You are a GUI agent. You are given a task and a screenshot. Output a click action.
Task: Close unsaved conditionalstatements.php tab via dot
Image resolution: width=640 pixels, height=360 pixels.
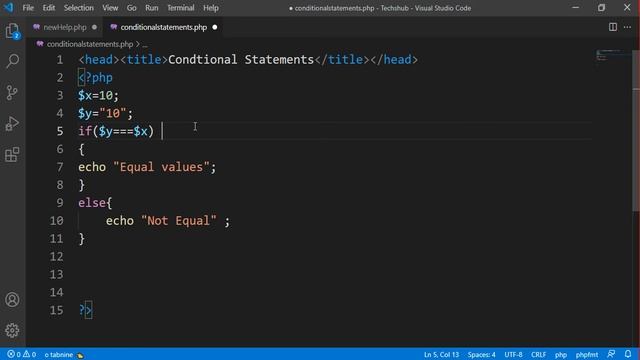pyautogui.click(x=215, y=27)
